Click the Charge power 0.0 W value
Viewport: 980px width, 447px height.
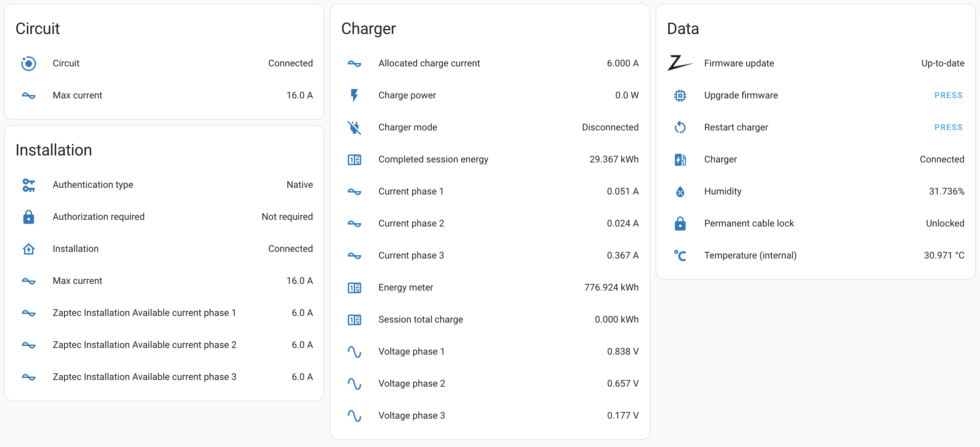point(627,95)
